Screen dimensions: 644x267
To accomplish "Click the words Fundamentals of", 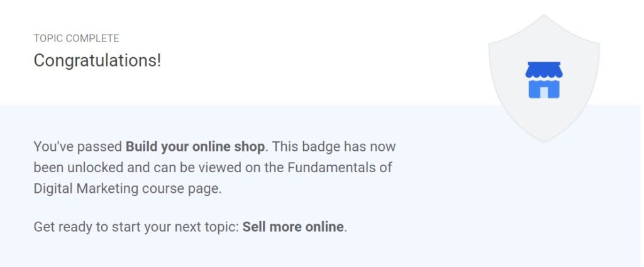I will [339, 168].
